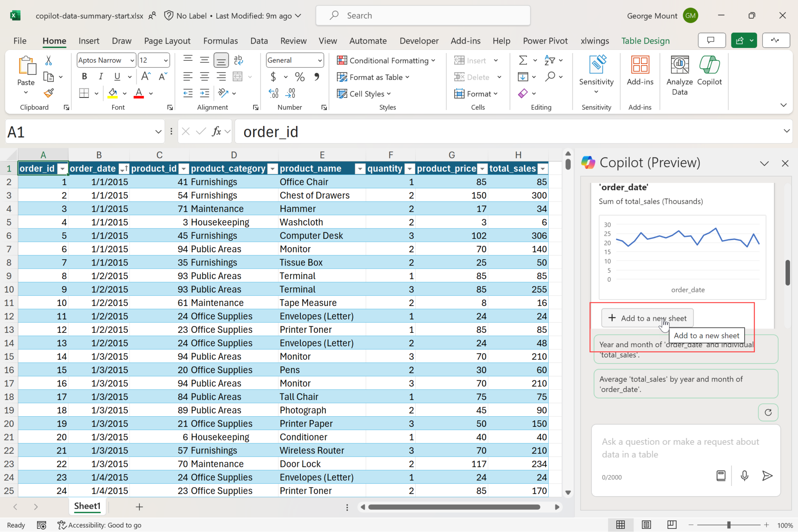Click Page Break Preview in status bar

(672, 525)
